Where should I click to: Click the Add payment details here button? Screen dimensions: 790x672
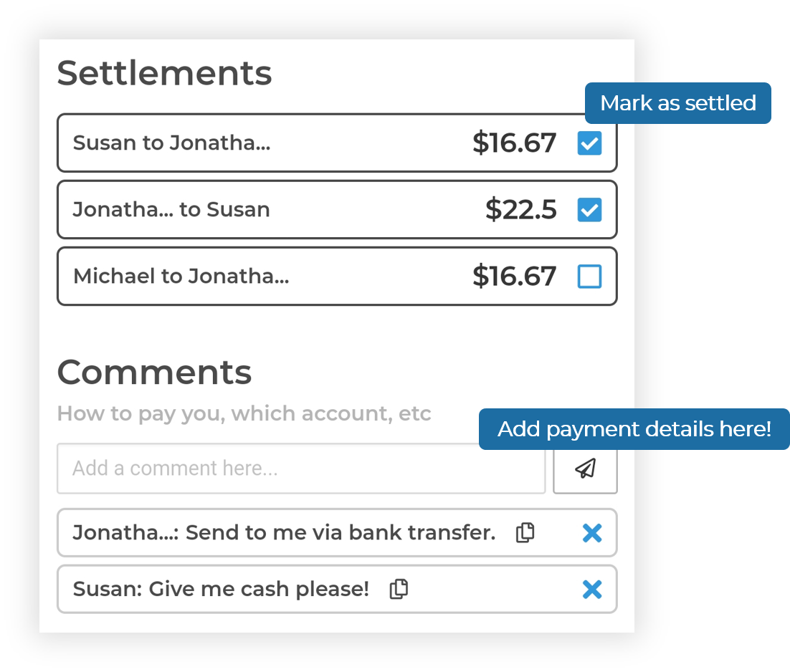pyautogui.click(x=634, y=428)
